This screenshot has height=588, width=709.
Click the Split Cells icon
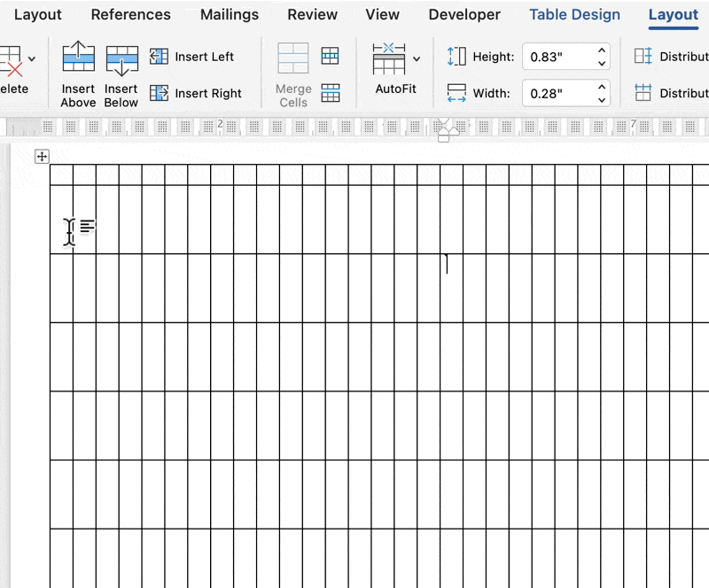330,56
